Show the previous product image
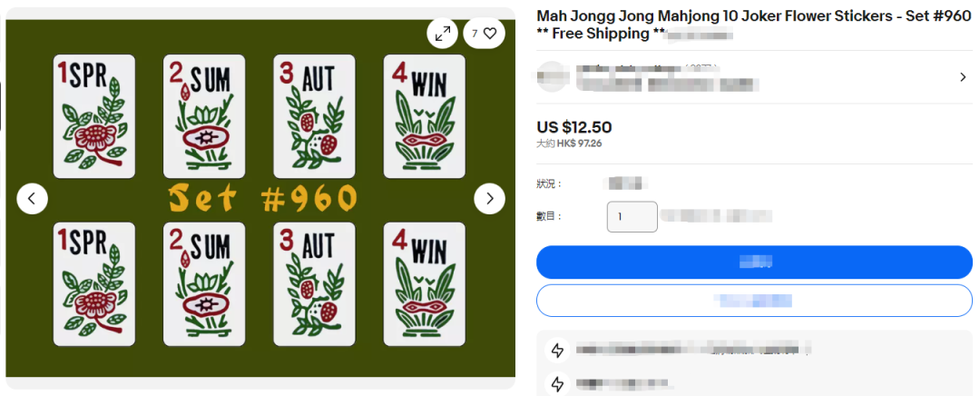 (33, 199)
